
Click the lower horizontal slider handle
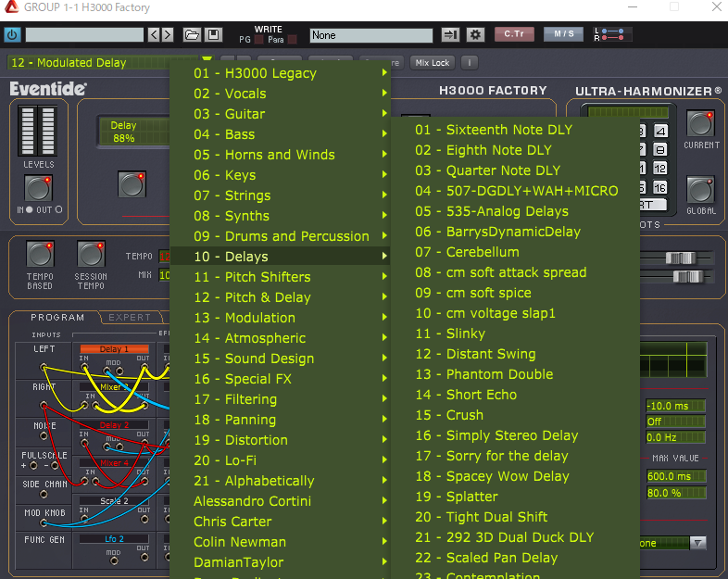(x=687, y=277)
